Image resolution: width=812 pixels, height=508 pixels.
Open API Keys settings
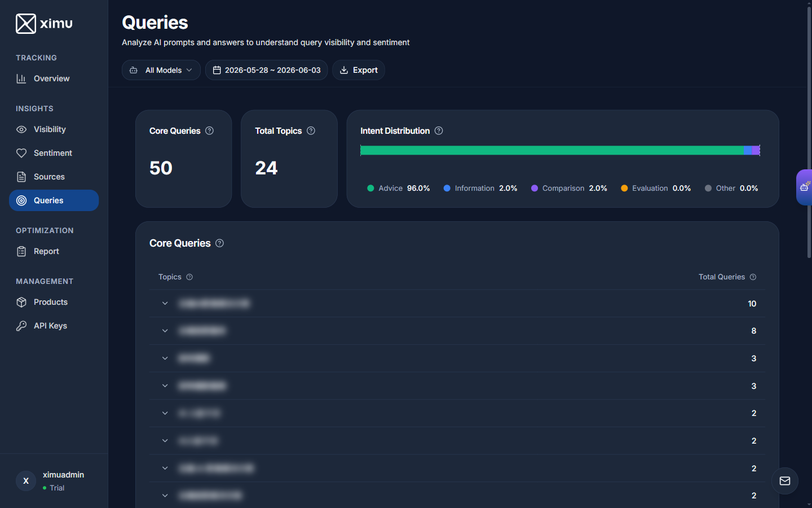(x=54, y=326)
